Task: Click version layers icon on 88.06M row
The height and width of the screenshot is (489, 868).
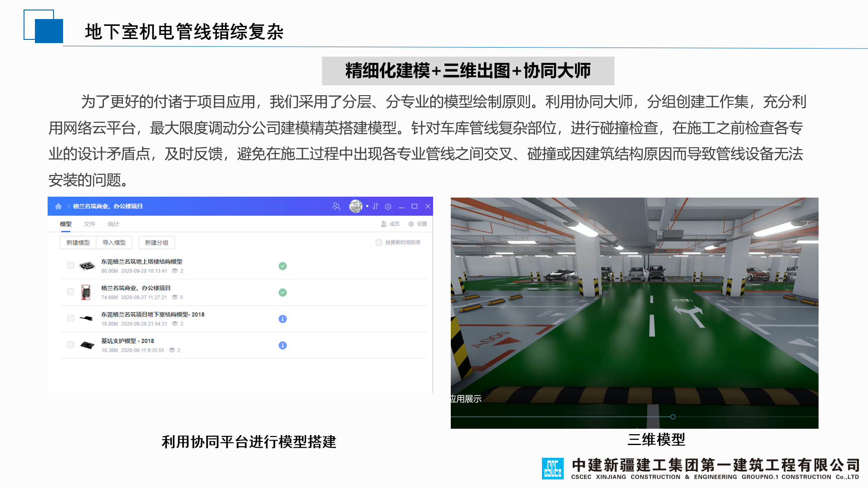Action: click(175, 271)
